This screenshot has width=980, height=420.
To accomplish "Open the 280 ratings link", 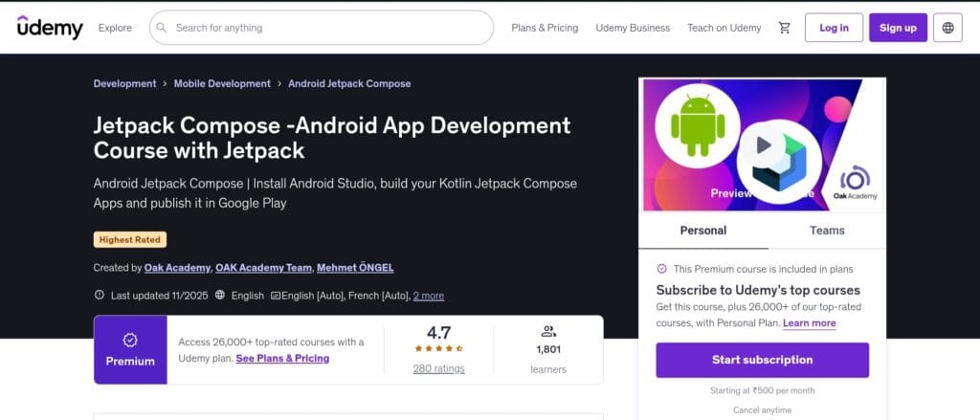I will [x=438, y=368].
